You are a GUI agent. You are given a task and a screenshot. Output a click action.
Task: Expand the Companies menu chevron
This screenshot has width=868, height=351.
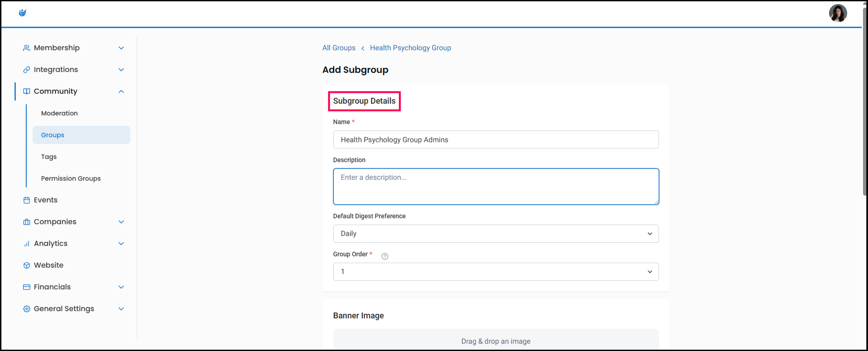[121, 222]
